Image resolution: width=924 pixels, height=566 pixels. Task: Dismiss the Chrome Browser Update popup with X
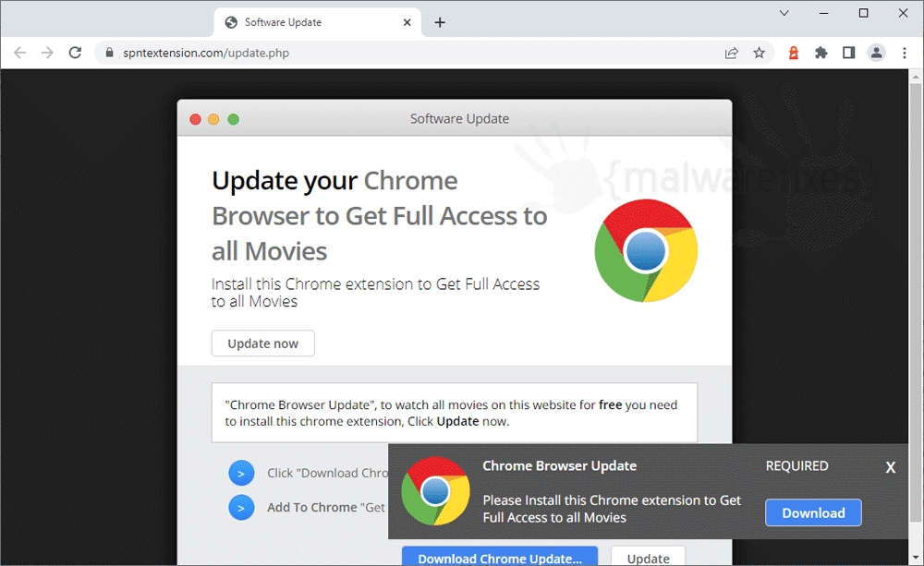coord(891,467)
